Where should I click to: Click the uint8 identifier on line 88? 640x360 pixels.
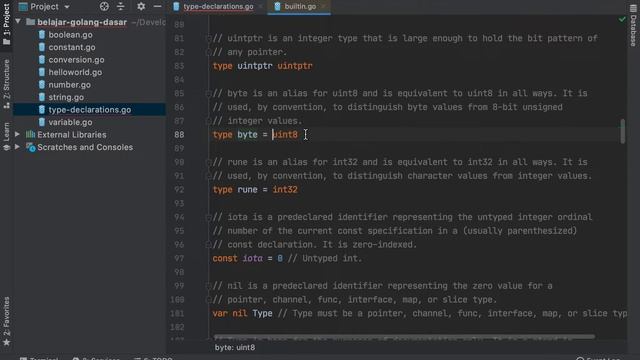point(285,135)
